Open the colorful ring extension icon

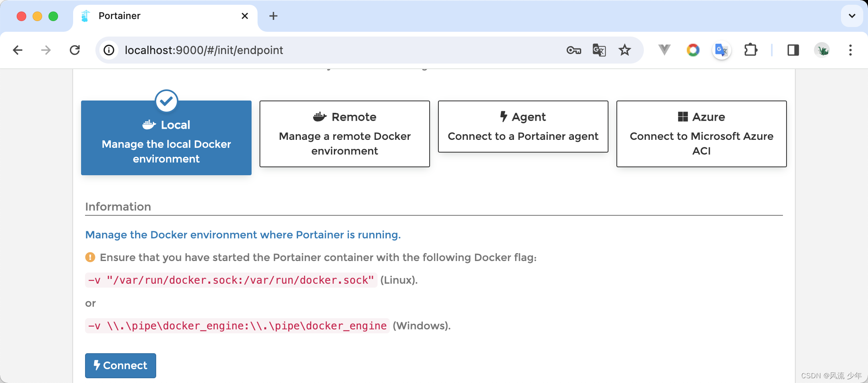coord(693,50)
